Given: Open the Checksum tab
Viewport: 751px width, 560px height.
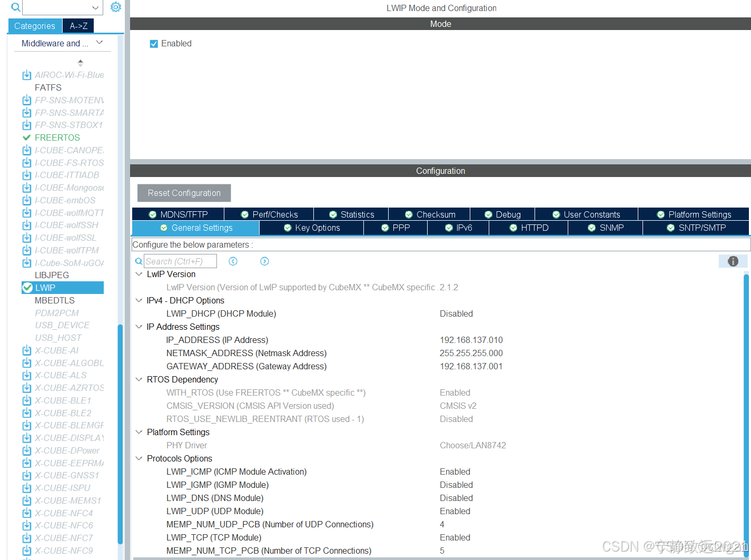Looking at the screenshot, I should (x=430, y=214).
